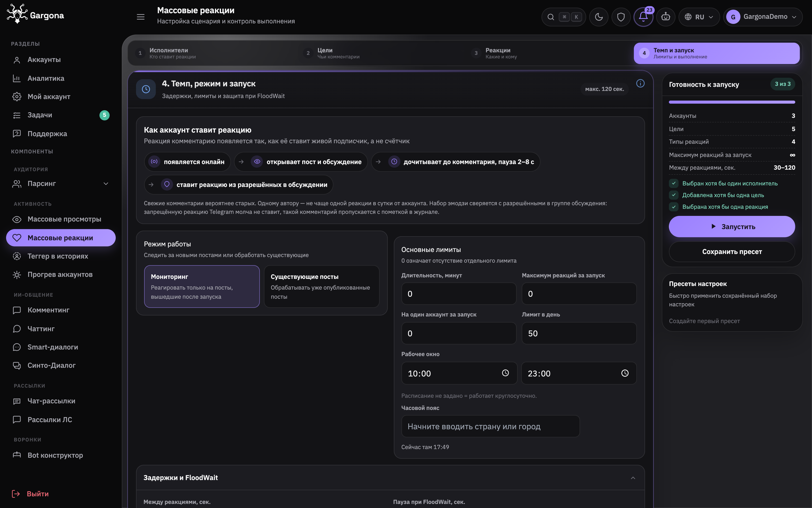Click the info icon beside макс. 120 сек.
Screen dimensions: 812x508
coord(640,83)
